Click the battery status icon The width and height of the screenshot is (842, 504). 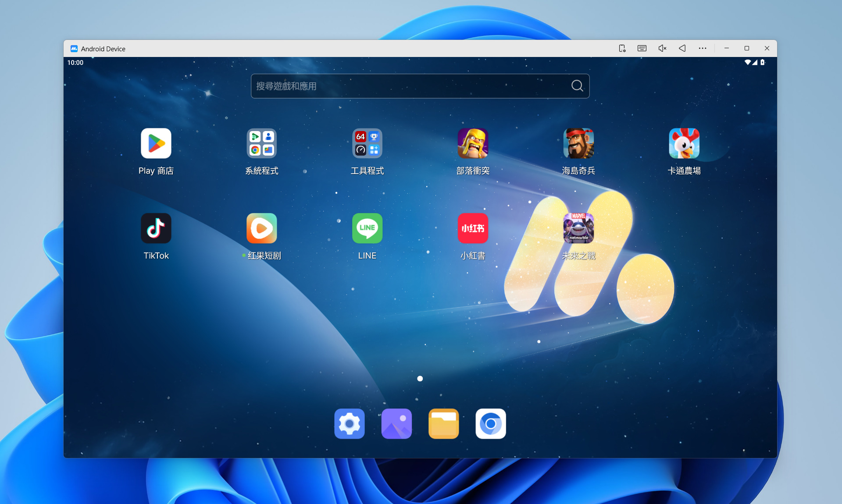(763, 62)
